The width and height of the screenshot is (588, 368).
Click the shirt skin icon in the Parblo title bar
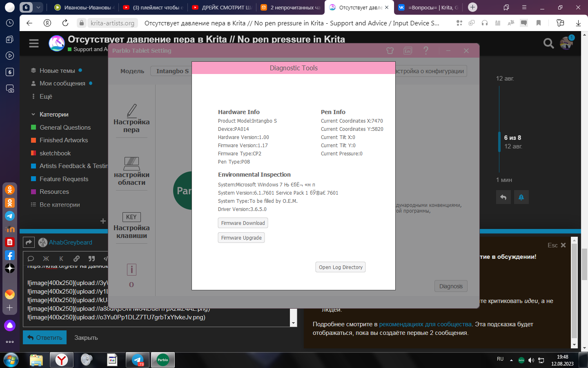(x=390, y=51)
